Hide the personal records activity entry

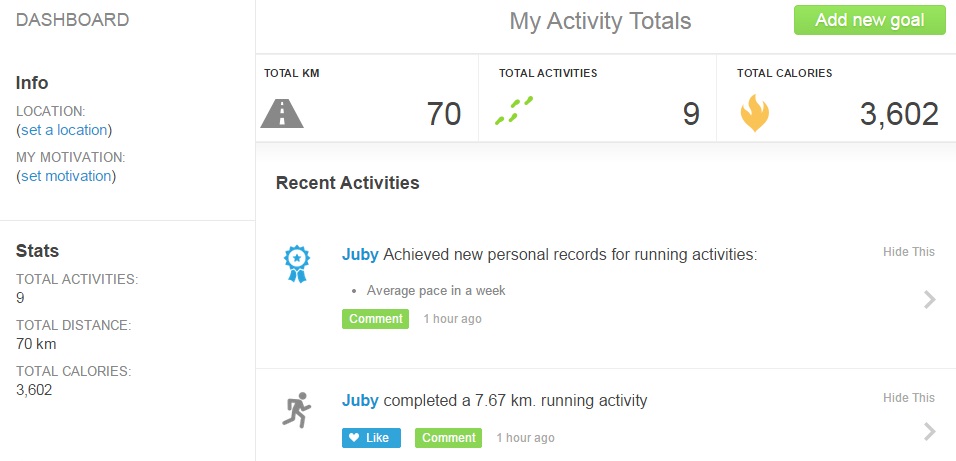[x=908, y=252]
